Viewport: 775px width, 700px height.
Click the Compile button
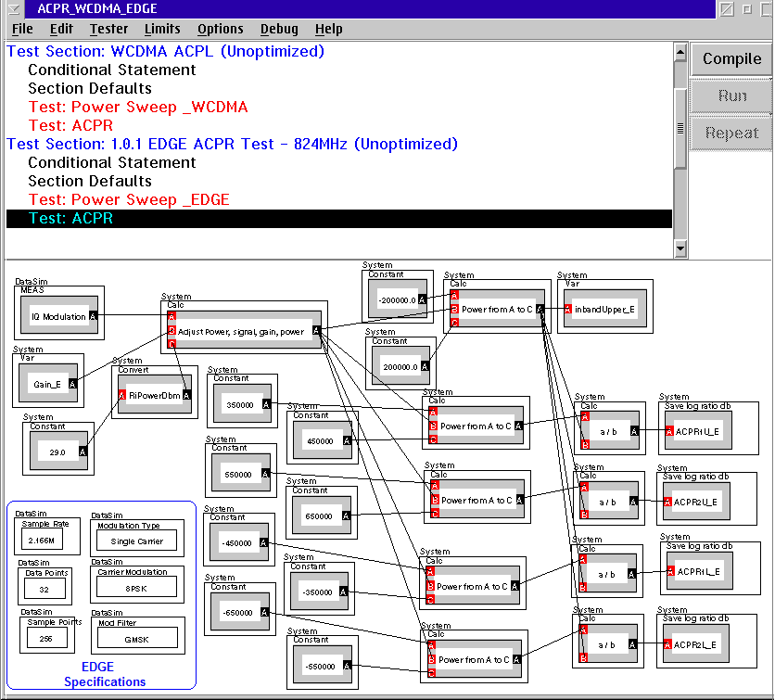[x=731, y=58]
